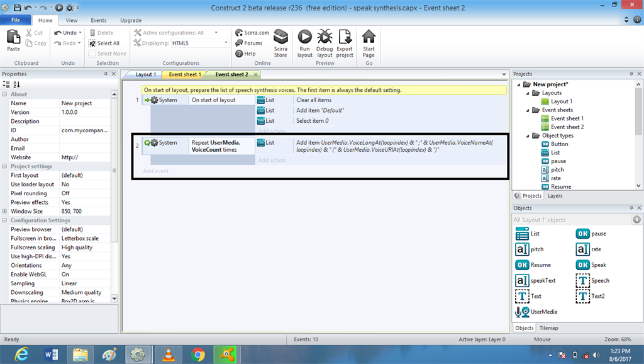
Task: Click the Cut scissors icon
Action: point(29,33)
